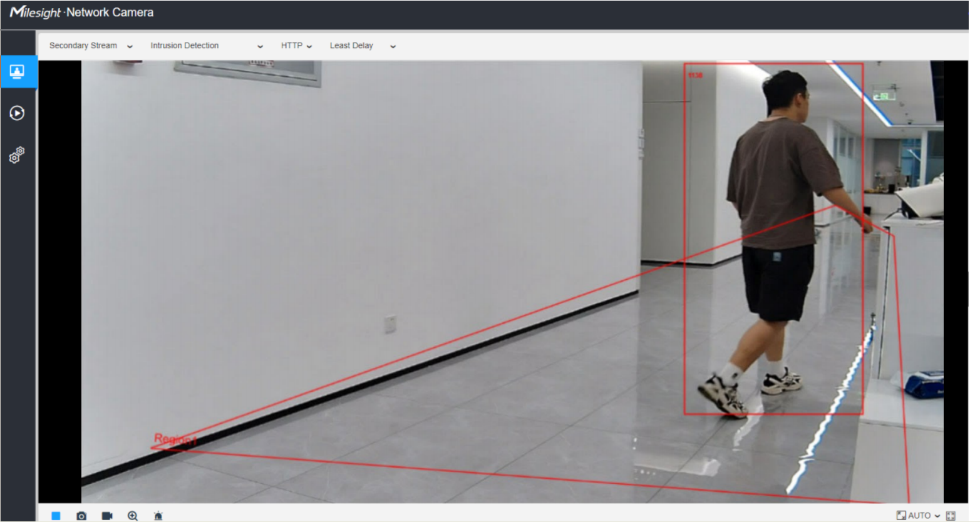This screenshot has width=980, height=522.
Task: Open the HTTP protocol dropdown
Action: coord(296,46)
